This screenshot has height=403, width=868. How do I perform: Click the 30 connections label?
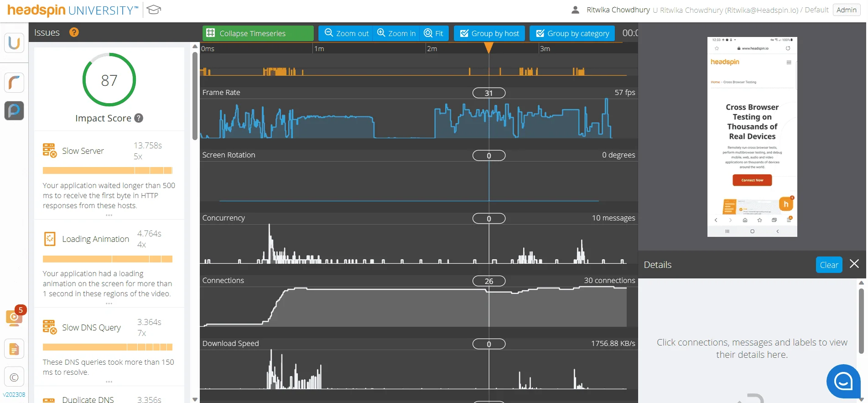click(609, 281)
